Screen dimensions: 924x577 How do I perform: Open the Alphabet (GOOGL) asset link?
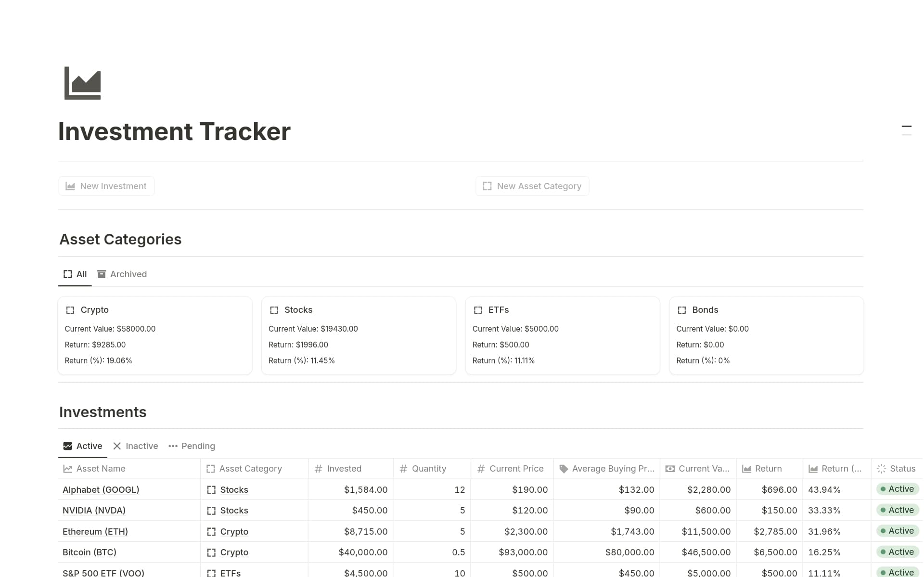pos(101,489)
